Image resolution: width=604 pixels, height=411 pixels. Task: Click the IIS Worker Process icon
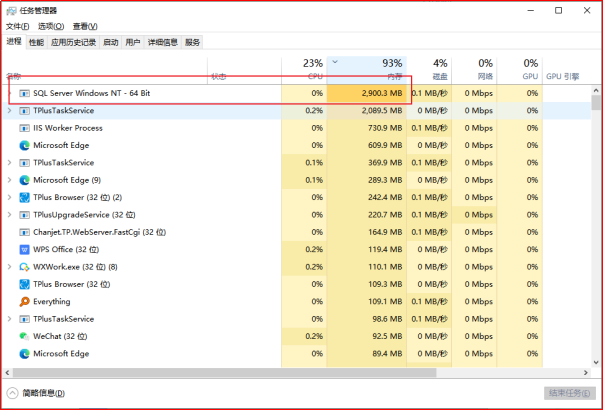24,128
